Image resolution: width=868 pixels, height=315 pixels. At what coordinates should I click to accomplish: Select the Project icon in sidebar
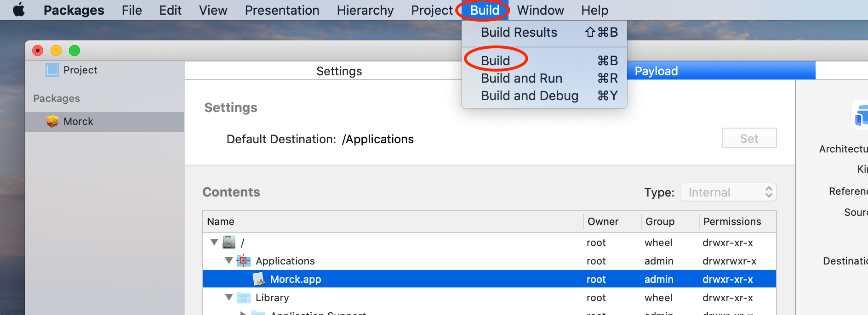pyautogui.click(x=52, y=70)
